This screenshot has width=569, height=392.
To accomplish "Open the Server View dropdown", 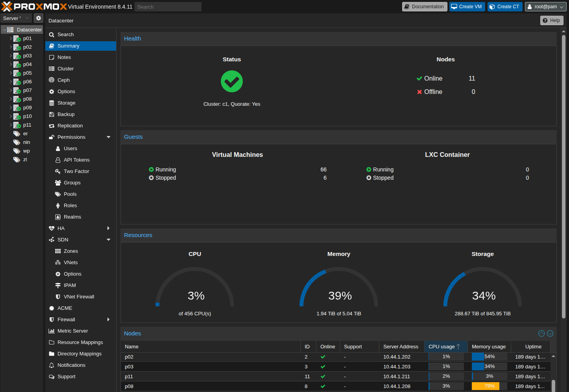I will click(x=16, y=18).
